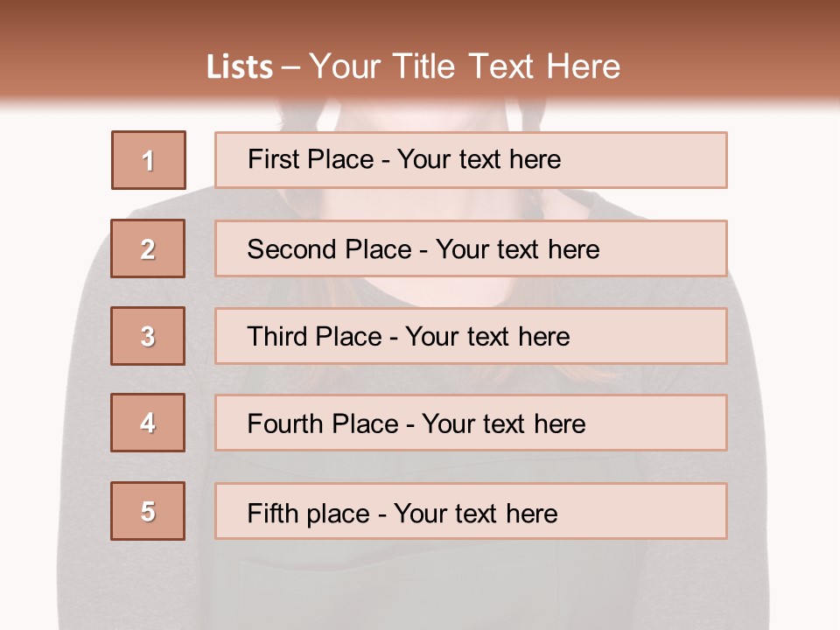The image size is (840, 630).
Task: Click the 'Third Place - Your text here' bar
Action: 471,336
